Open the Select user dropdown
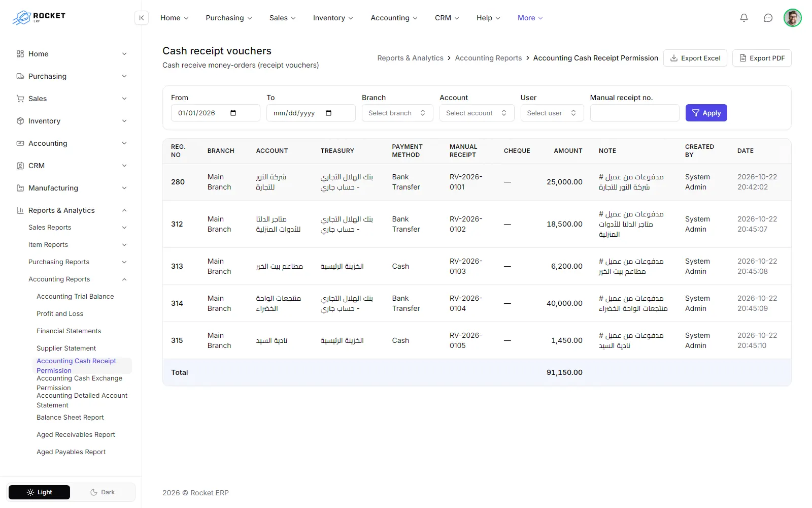Image resolution: width=812 pixels, height=508 pixels. click(x=552, y=113)
